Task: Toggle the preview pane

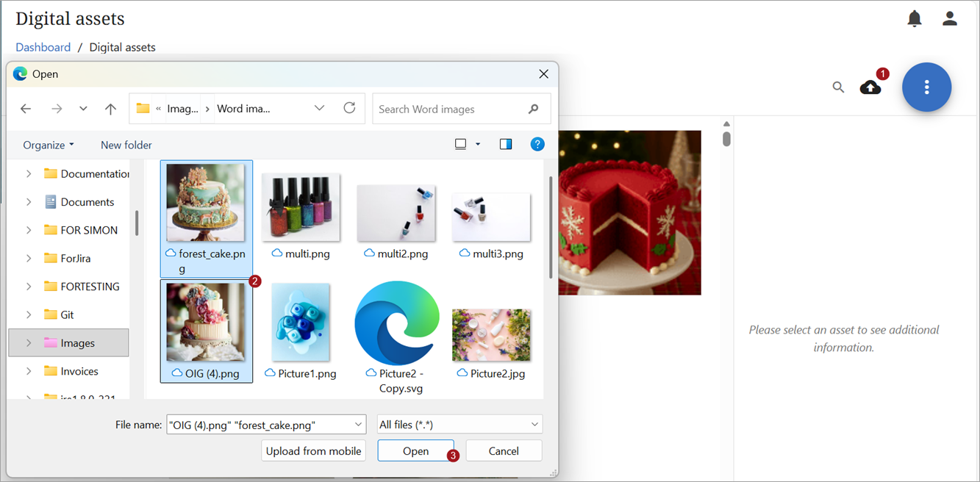Action: (506, 144)
